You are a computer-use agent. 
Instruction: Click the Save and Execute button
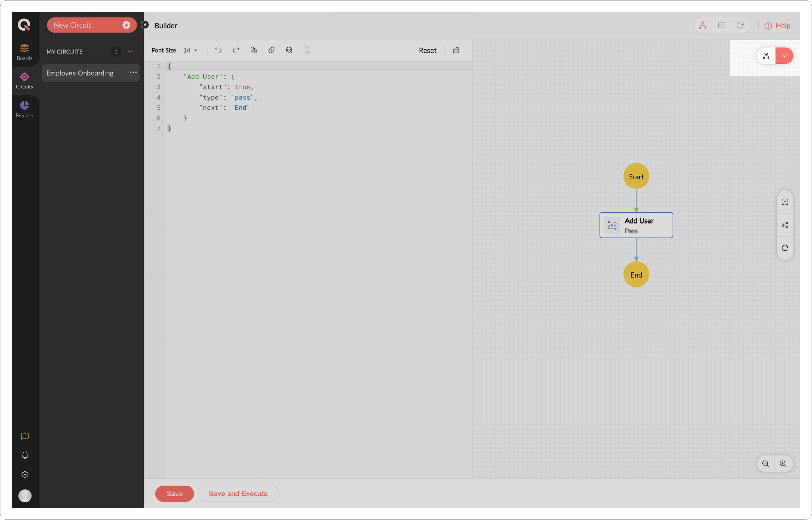[238, 494]
